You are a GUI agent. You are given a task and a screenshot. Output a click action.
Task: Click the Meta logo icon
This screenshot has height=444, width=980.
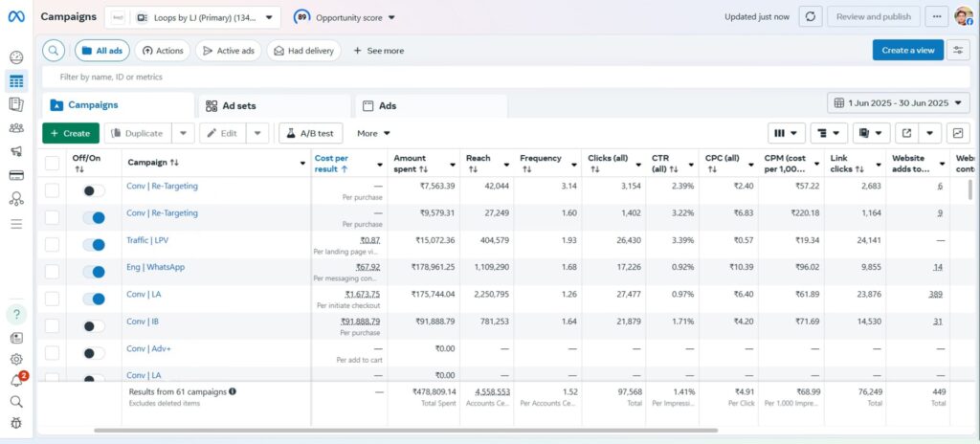click(16, 16)
